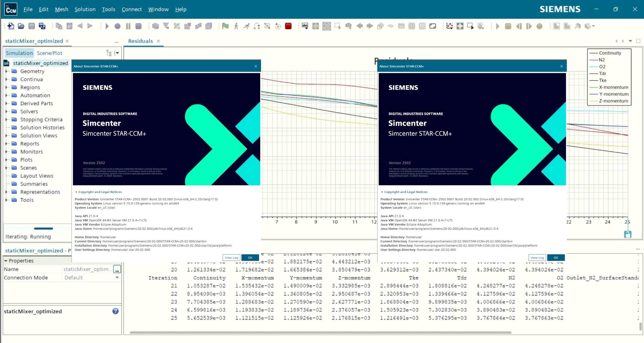Image resolution: width=644 pixels, height=343 pixels.
Task: Click the STAR-CCM+ application logo
Action: (x=11, y=9)
